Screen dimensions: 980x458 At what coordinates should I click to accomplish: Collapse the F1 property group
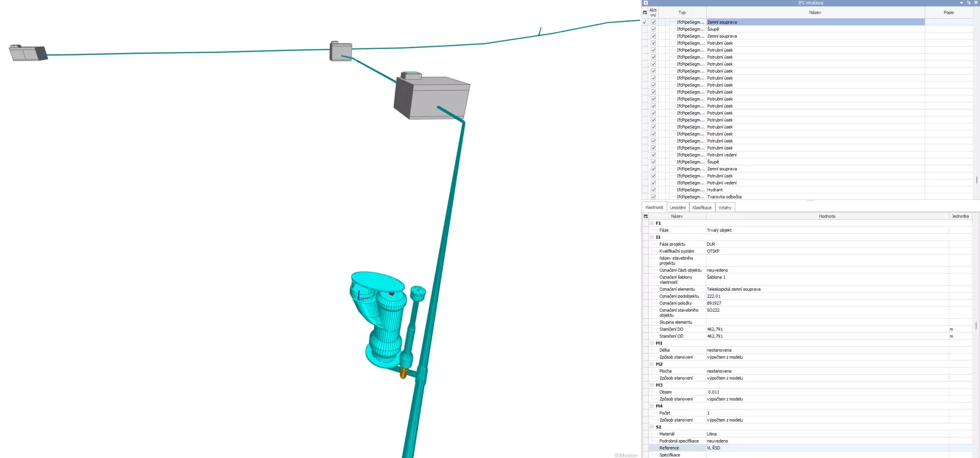click(x=652, y=223)
